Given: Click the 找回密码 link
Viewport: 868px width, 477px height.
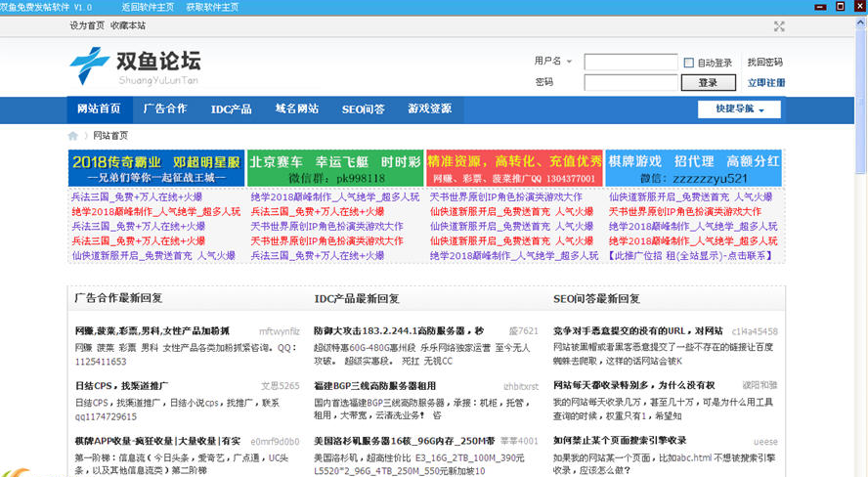Looking at the screenshot, I should click(764, 63).
